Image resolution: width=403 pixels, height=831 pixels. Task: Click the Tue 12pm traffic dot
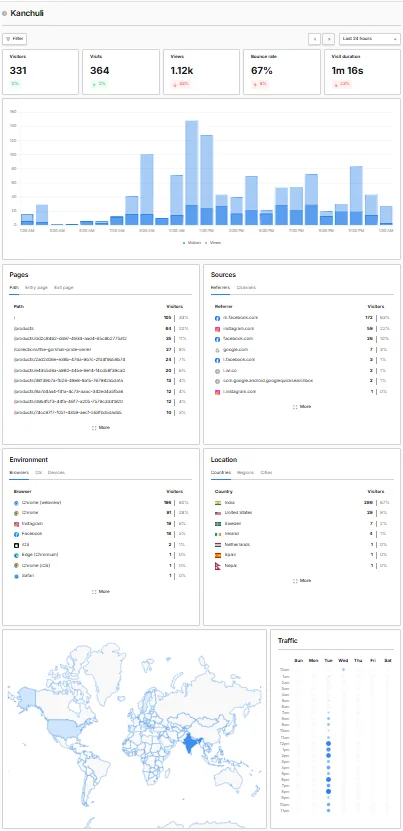pyautogui.click(x=329, y=744)
